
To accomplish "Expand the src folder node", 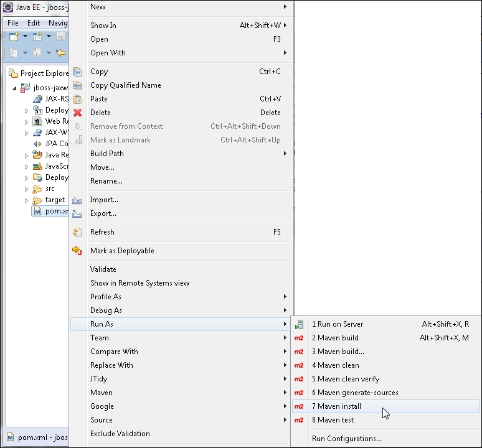I will coord(26,189).
